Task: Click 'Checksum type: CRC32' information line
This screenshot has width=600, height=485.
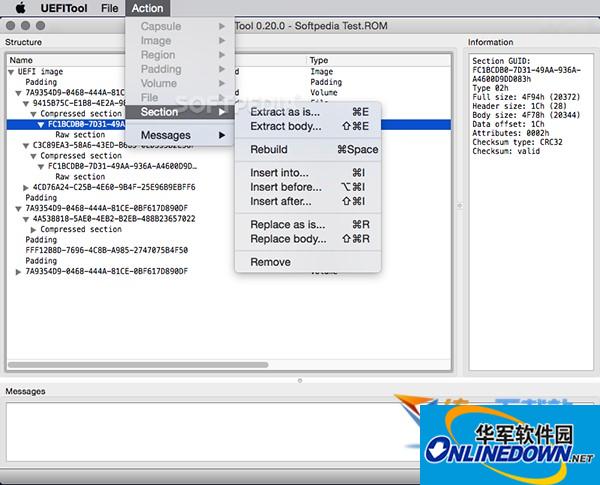Action: pos(517,142)
